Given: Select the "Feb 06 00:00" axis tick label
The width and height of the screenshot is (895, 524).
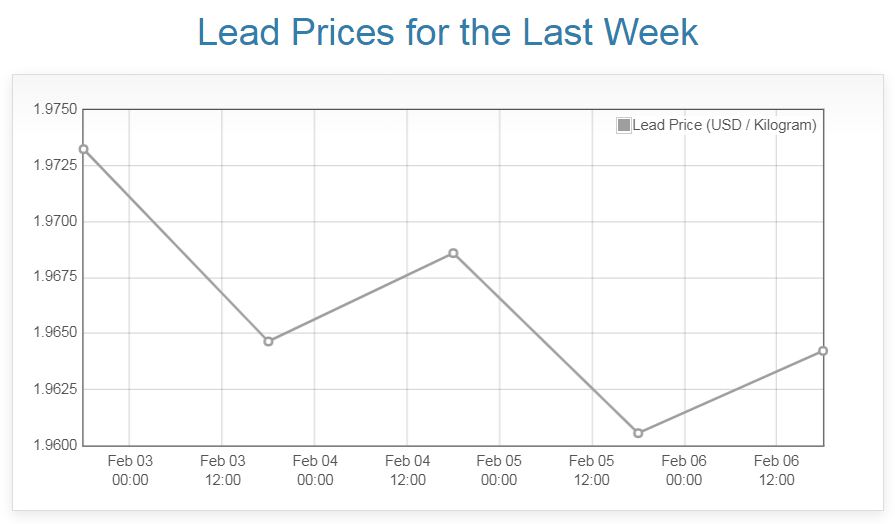Looking at the screenshot, I should tap(684, 470).
